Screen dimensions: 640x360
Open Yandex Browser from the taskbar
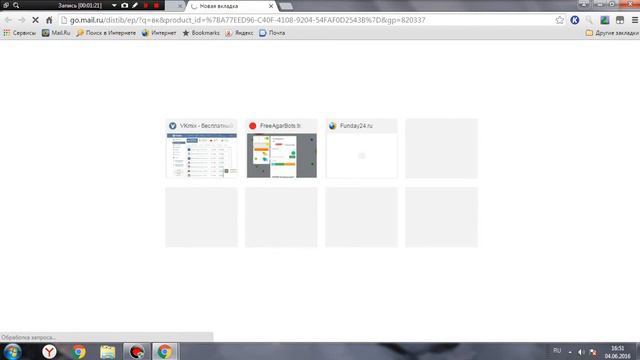tap(49, 351)
